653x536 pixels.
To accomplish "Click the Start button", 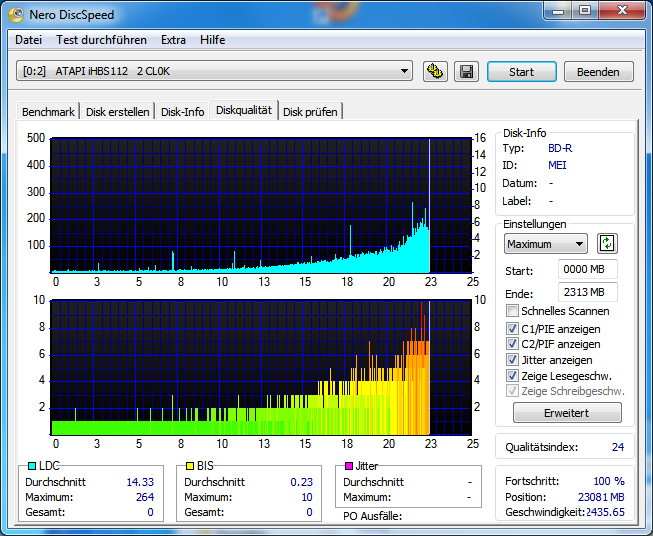I will tap(521, 72).
